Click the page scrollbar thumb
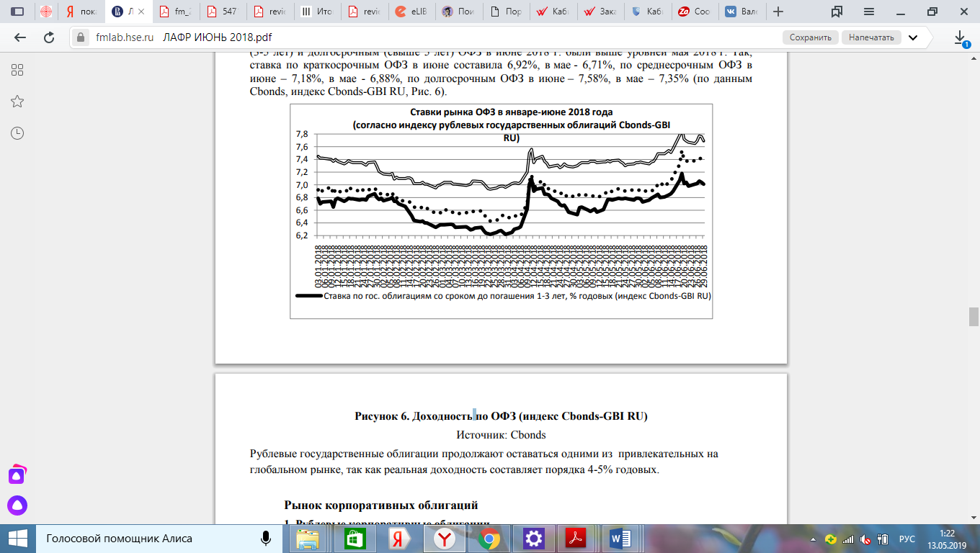Image resolution: width=980 pixels, height=553 pixels. coord(974,317)
